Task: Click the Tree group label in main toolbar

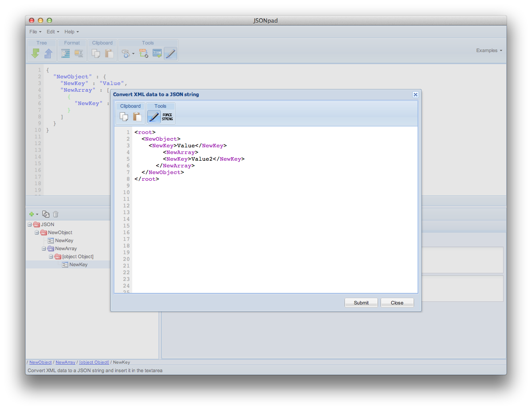Action: pos(41,43)
